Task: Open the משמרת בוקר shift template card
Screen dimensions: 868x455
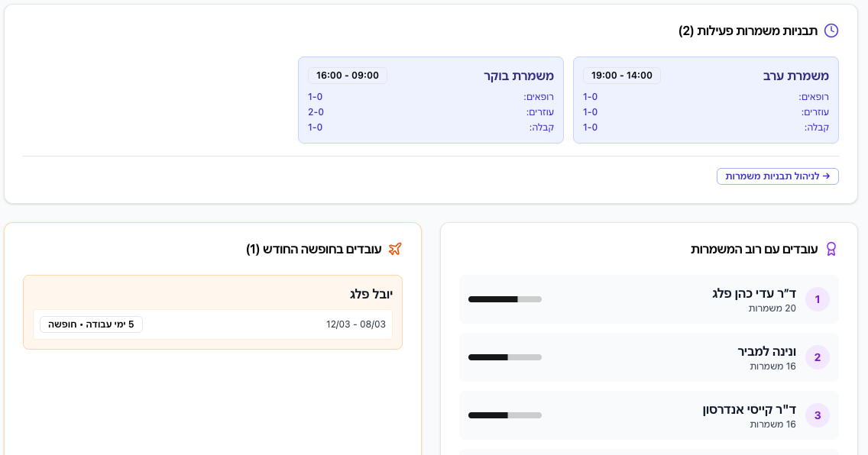Action: point(430,100)
